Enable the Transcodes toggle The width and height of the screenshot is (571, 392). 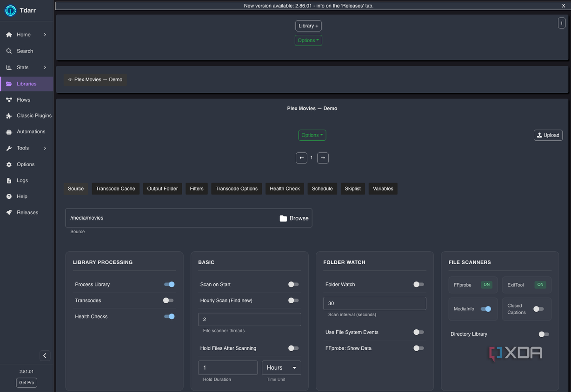(x=168, y=301)
